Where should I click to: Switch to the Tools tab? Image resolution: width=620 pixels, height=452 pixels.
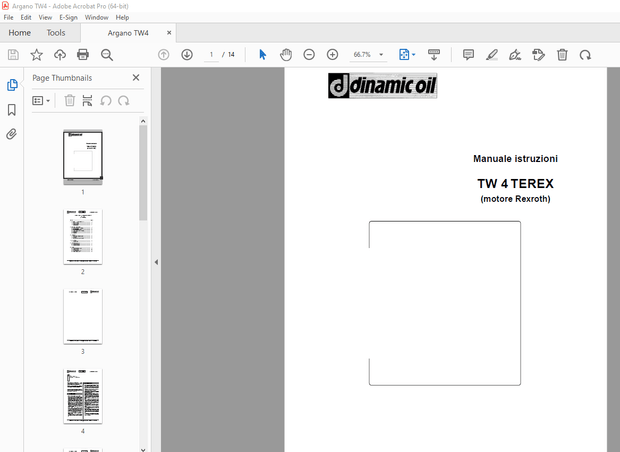(x=56, y=33)
